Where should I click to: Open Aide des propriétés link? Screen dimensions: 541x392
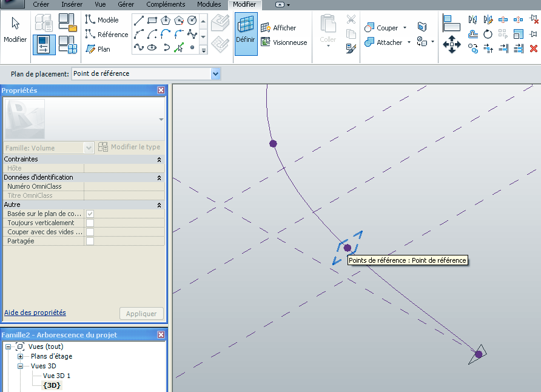click(x=35, y=312)
